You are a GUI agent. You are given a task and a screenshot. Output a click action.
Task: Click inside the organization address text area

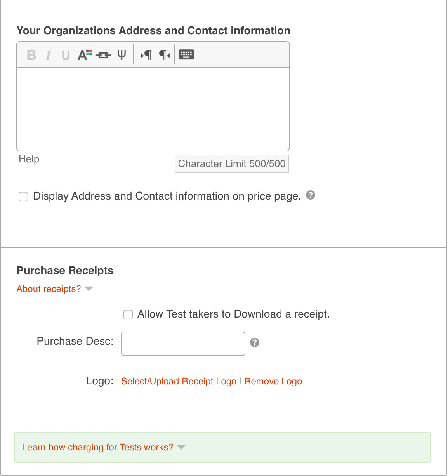point(153,109)
